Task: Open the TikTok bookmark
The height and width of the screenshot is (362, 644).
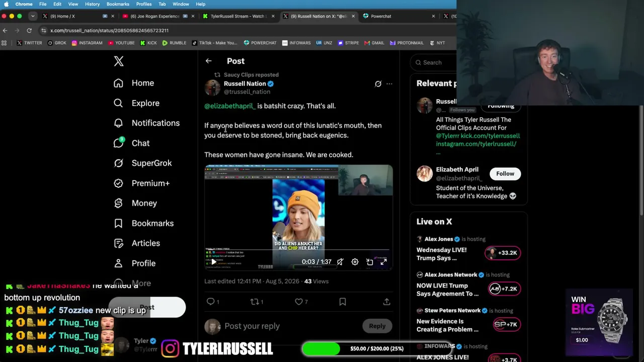Action: (x=214, y=43)
